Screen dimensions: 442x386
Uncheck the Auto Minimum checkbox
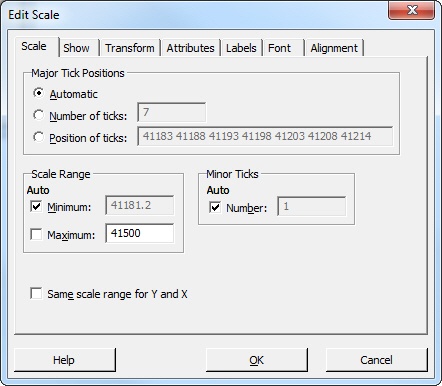pyautogui.click(x=36, y=206)
